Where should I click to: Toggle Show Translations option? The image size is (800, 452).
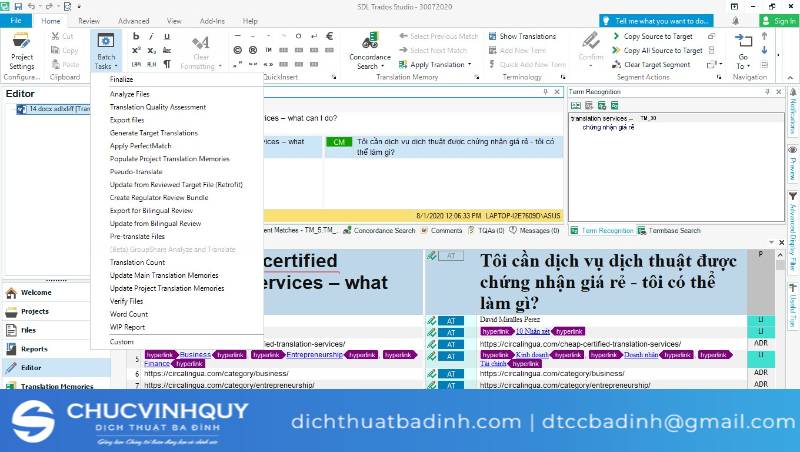point(522,36)
